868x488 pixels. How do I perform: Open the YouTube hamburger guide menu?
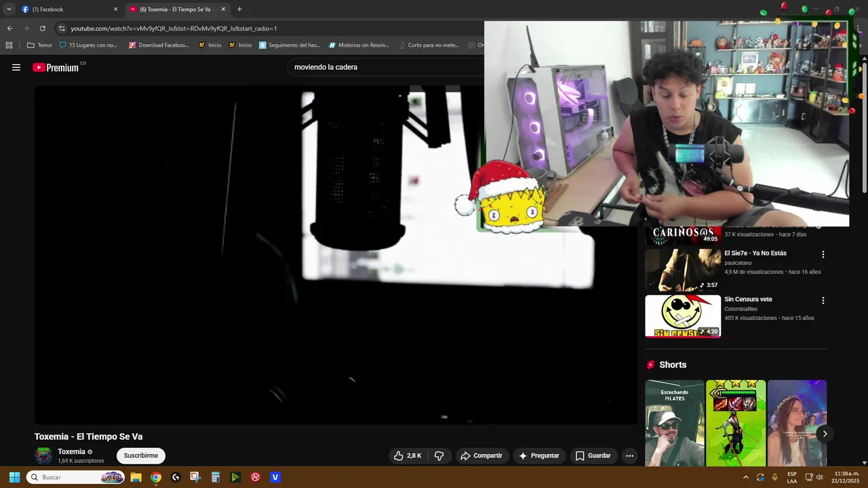pos(16,67)
